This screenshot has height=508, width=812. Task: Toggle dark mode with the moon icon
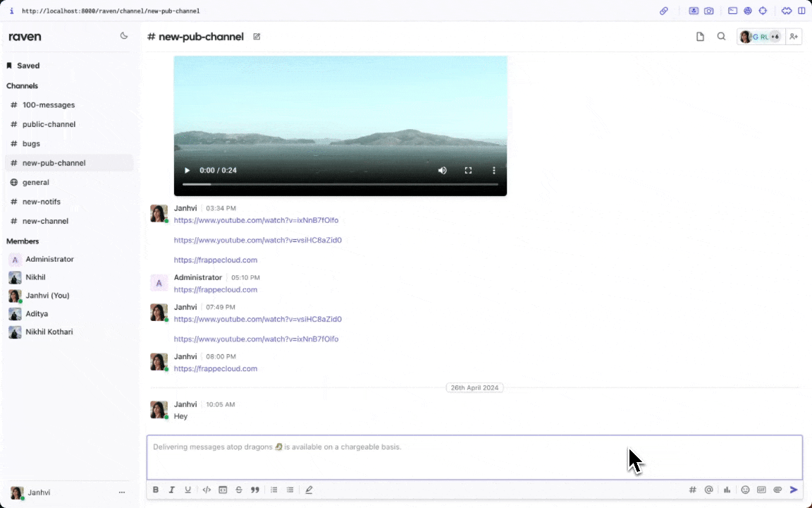pos(124,36)
